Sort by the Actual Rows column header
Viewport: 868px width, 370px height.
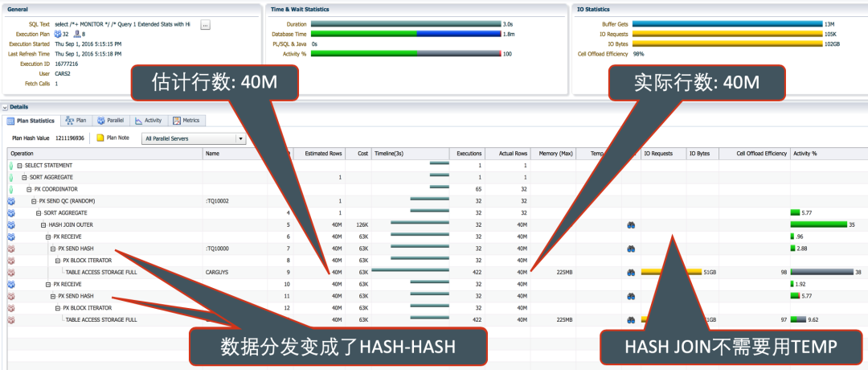tap(508, 154)
